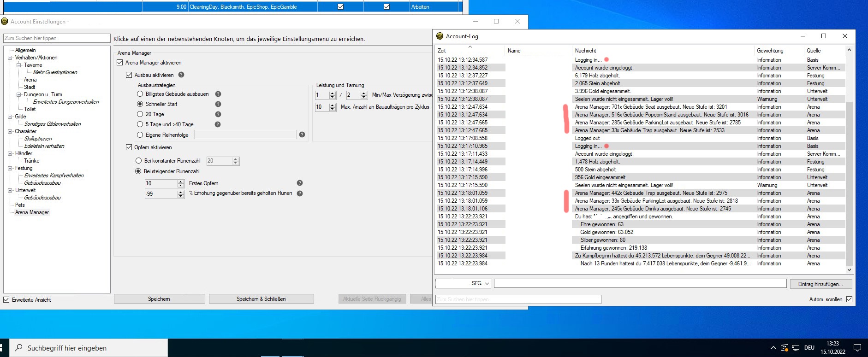Collapse Händler tree node
Viewport: 868px width, 357px height.
click(10, 153)
